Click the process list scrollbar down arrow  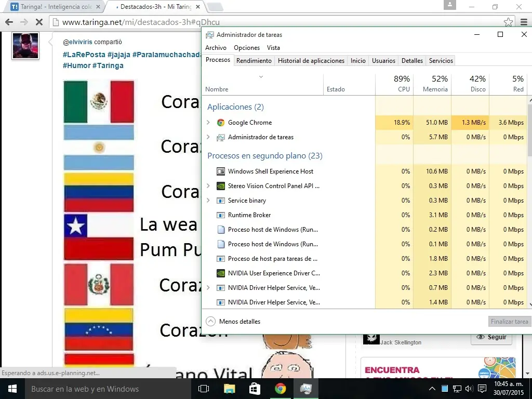coord(529,304)
